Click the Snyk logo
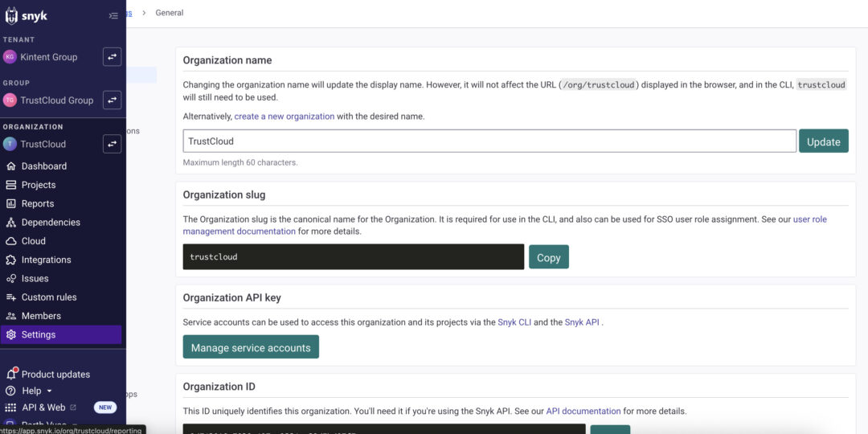 tap(26, 16)
